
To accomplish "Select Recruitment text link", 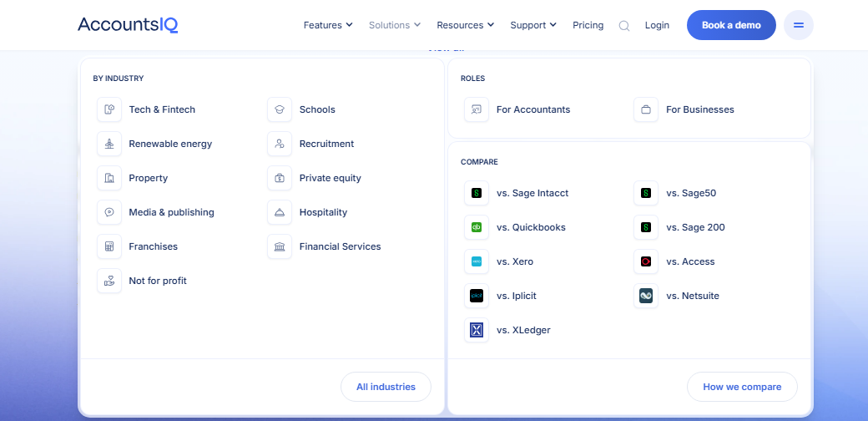I will (x=326, y=144).
